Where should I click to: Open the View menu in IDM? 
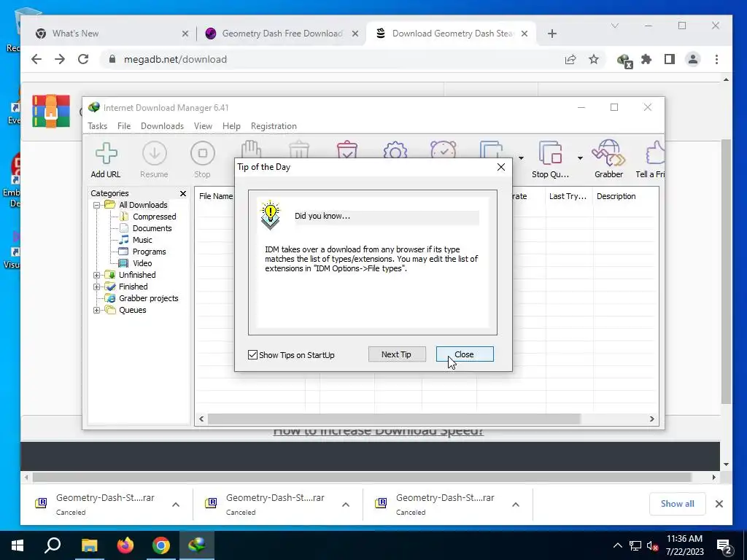point(203,126)
